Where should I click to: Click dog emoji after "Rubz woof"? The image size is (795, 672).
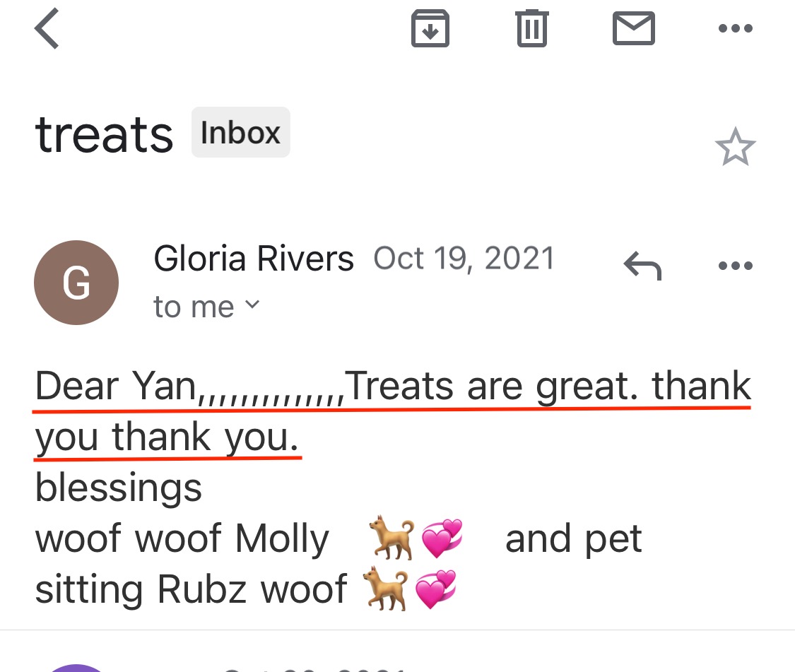click(384, 589)
